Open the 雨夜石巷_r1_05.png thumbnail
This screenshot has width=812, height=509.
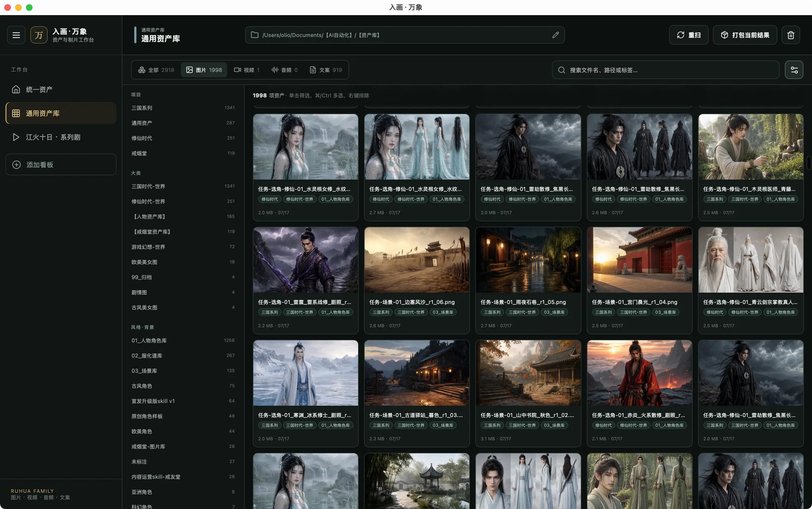click(528, 260)
